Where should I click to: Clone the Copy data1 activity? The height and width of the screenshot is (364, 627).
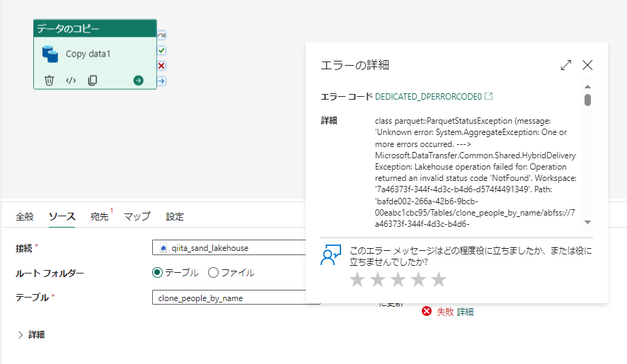93,81
